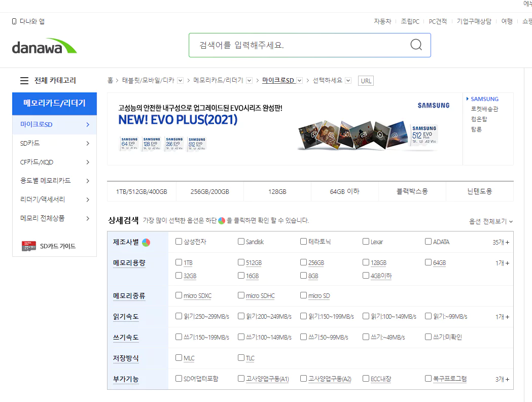Image resolution: width=532 pixels, height=402 pixels.
Task: Open the 조립PC top link
Action: 410,21
